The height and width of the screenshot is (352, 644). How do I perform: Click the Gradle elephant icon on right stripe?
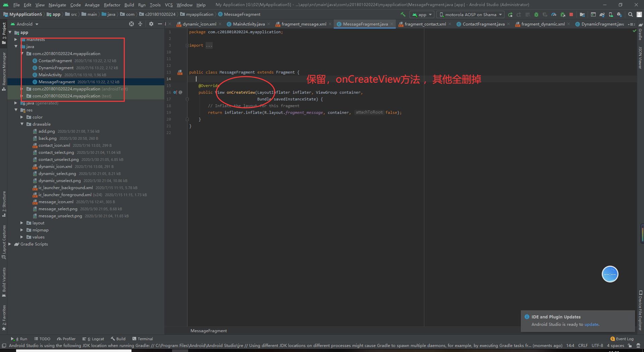[640, 25]
